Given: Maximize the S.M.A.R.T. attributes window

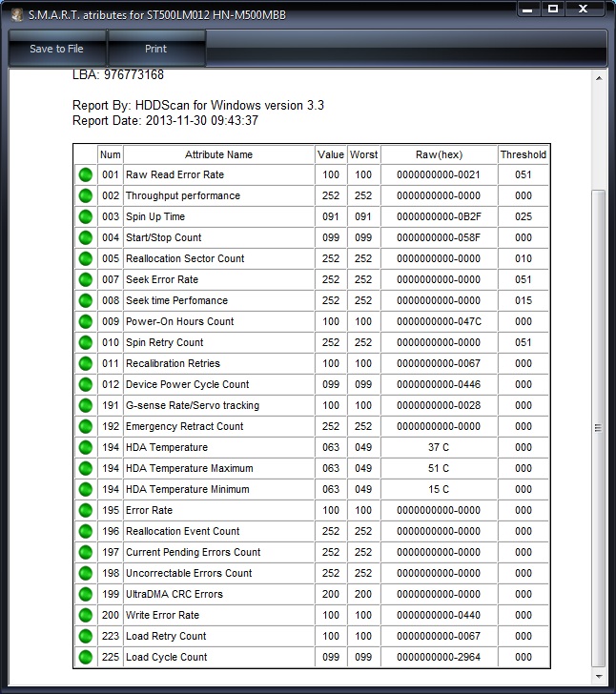Looking at the screenshot, I should click(553, 10).
